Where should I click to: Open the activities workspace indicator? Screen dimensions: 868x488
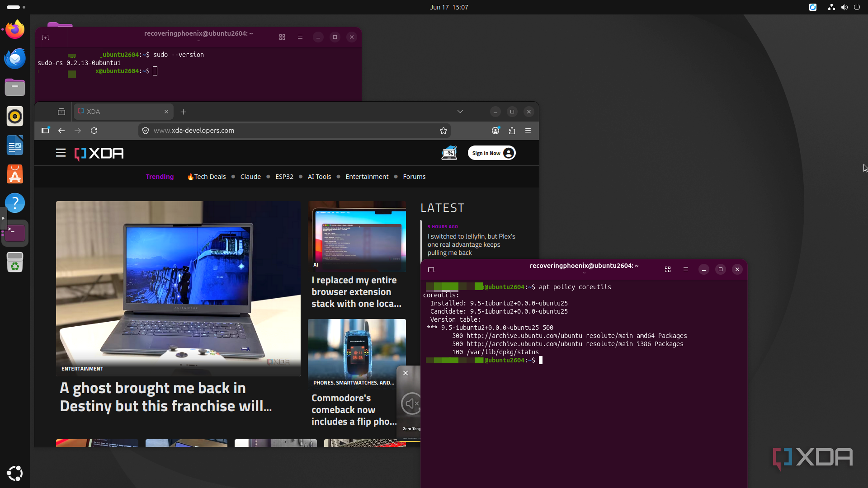16,7
